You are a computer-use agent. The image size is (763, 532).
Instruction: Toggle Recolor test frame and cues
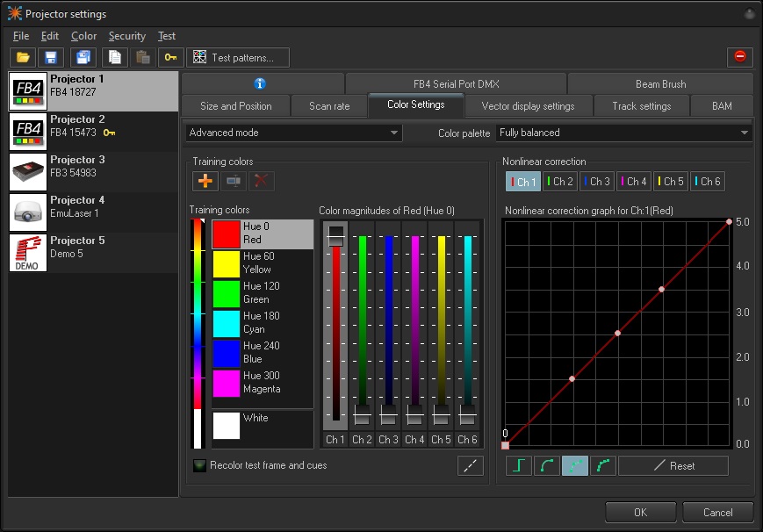coord(199,465)
